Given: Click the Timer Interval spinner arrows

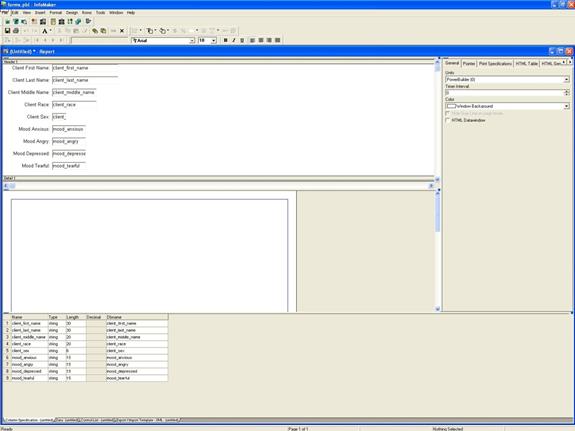Looking at the screenshot, I should pyautogui.click(x=567, y=93).
